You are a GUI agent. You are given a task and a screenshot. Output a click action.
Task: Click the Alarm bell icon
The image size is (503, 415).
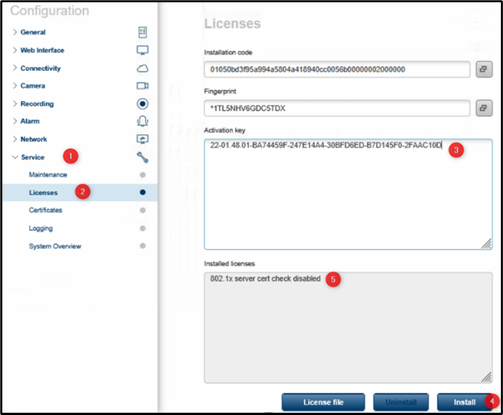(142, 121)
